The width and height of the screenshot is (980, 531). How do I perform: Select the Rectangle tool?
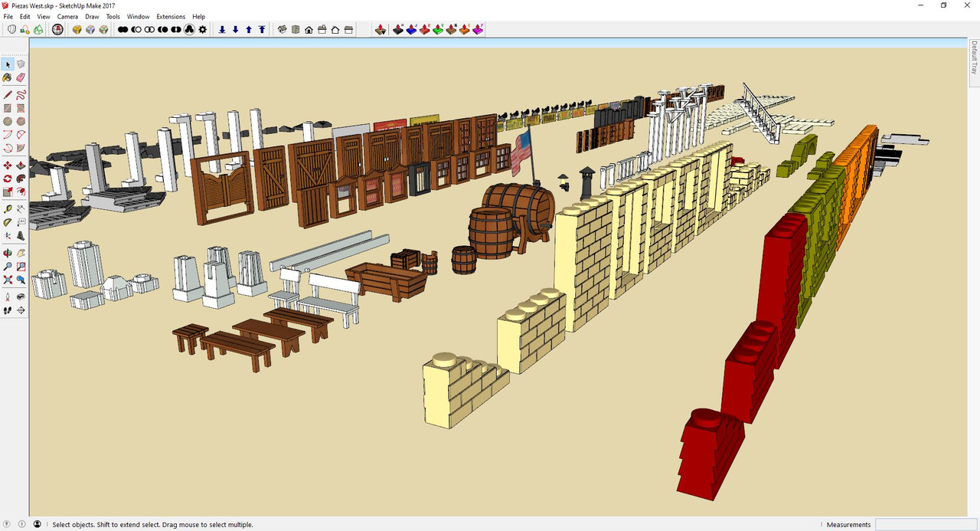click(8, 108)
